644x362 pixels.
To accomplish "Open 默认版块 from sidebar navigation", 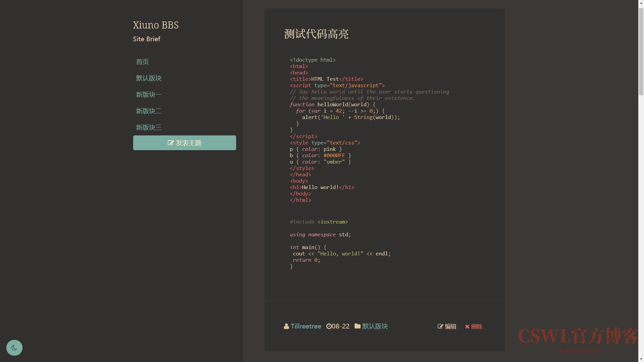I will 149,78.
